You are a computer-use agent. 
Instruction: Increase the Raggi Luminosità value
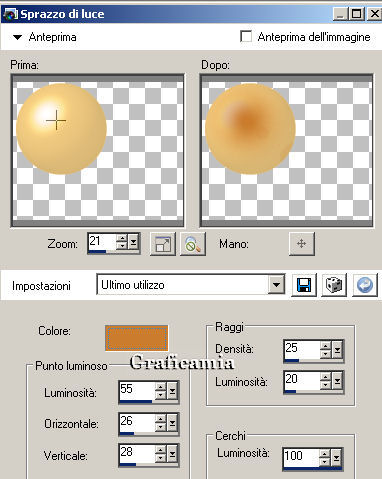pyautogui.click(x=325, y=377)
